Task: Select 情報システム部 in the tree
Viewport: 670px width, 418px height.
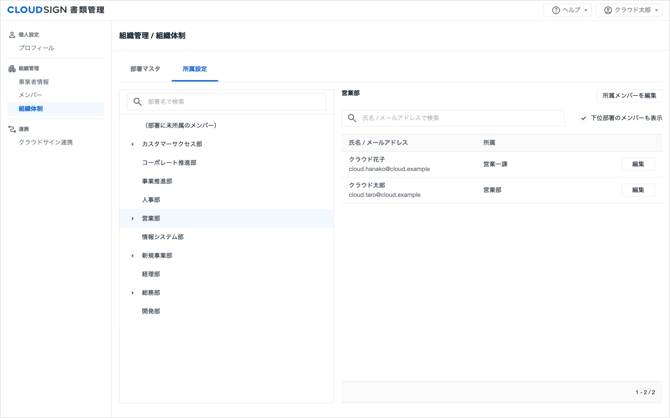Action: pyautogui.click(x=163, y=237)
